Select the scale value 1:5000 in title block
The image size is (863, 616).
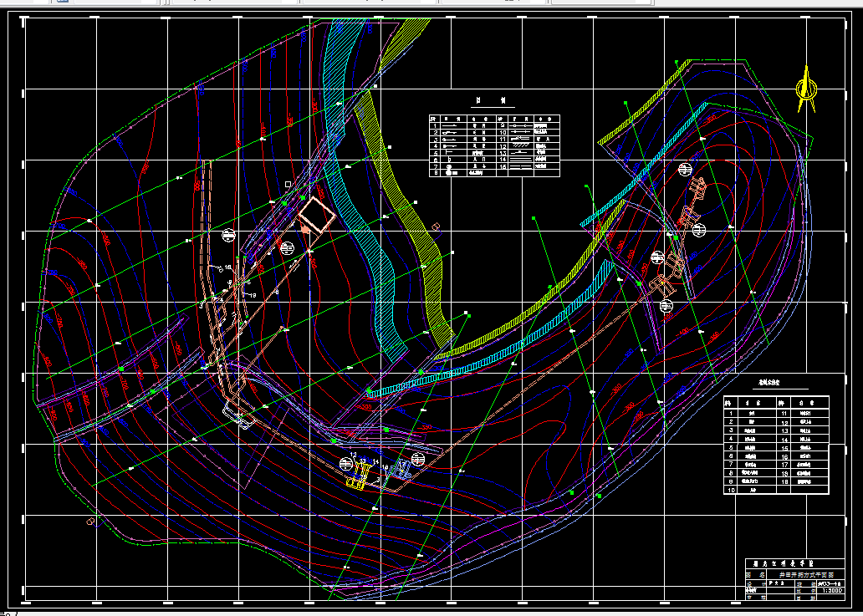point(831,590)
